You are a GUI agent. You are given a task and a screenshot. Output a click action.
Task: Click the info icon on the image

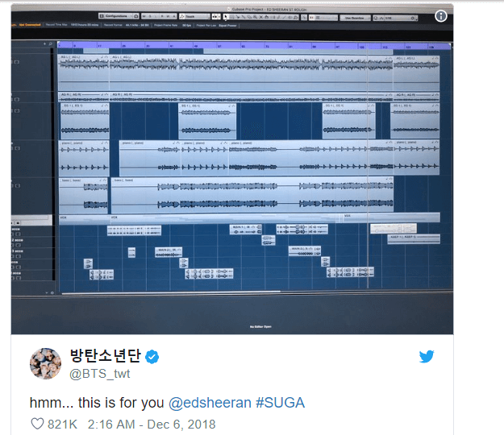click(440, 16)
